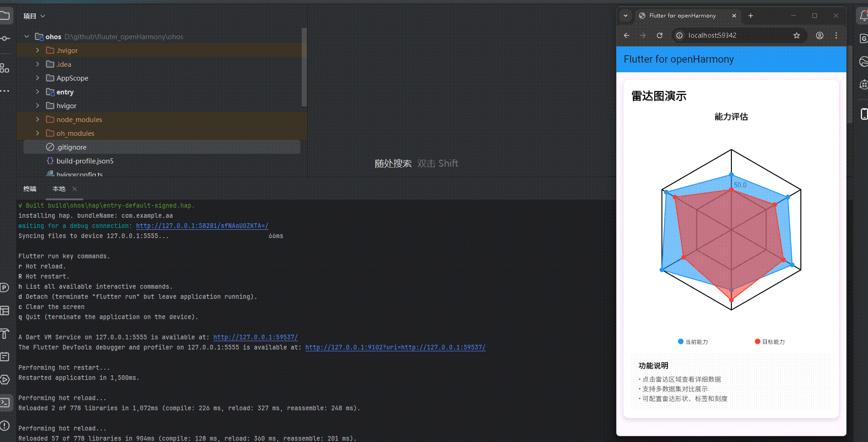This screenshot has height=442, width=868.
Task: Click the tennis-ball-shaped icon on right sidebar
Action: click(x=863, y=61)
